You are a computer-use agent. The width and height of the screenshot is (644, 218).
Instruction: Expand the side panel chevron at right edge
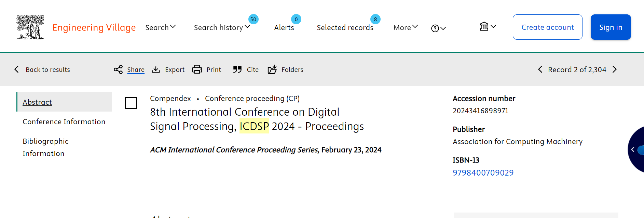click(x=633, y=150)
